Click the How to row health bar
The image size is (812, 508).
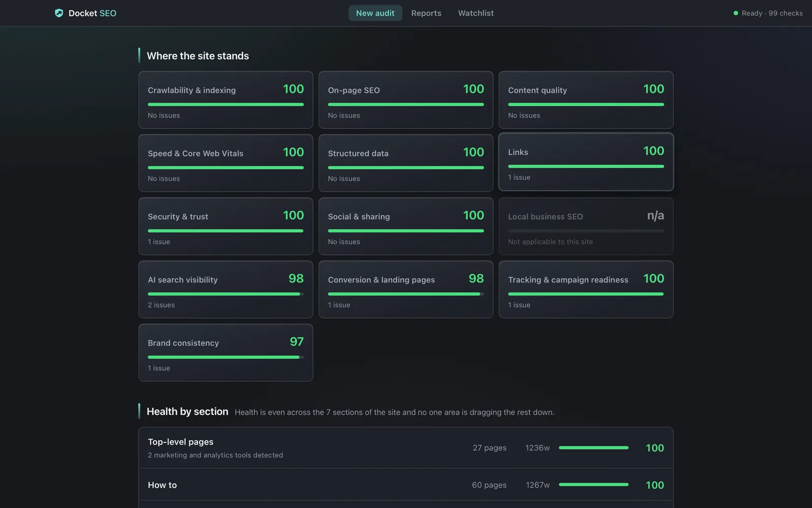594,485
